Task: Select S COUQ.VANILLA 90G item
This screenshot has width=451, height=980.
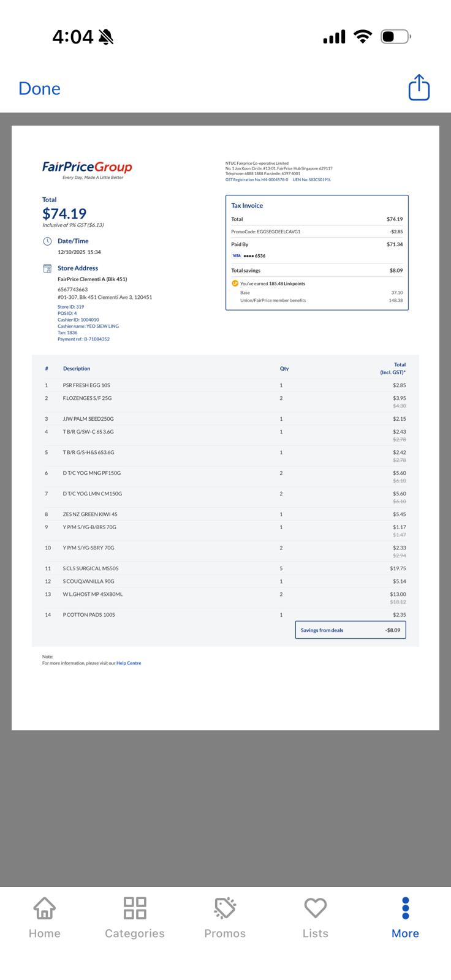Action: coord(88,581)
